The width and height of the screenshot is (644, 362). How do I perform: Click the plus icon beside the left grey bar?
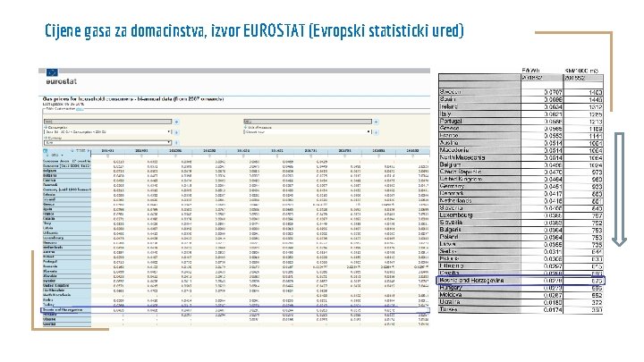[176, 122]
